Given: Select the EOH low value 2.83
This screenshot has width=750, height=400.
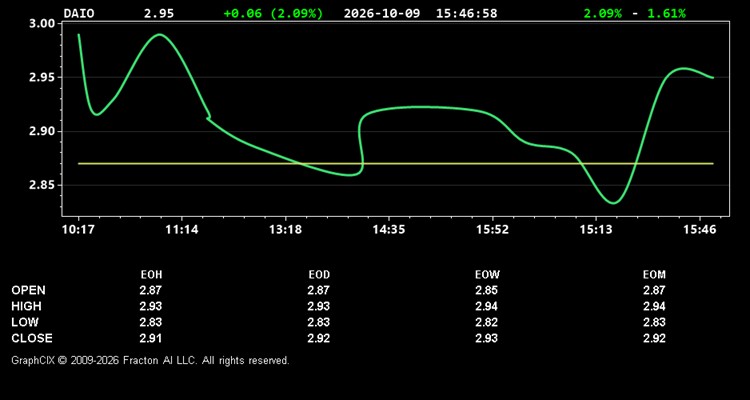Looking at the screenshot, I should [151, 322].
